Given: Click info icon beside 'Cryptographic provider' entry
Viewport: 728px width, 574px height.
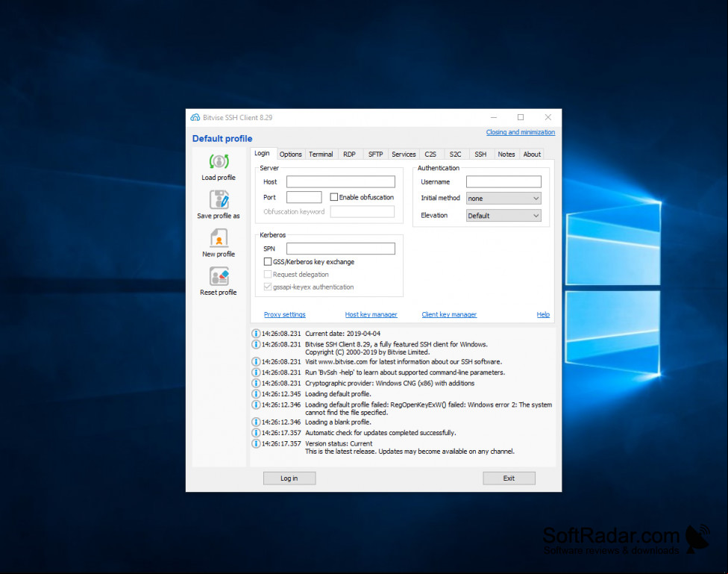Looking at the screenshot, I should [x=256, y=384].
